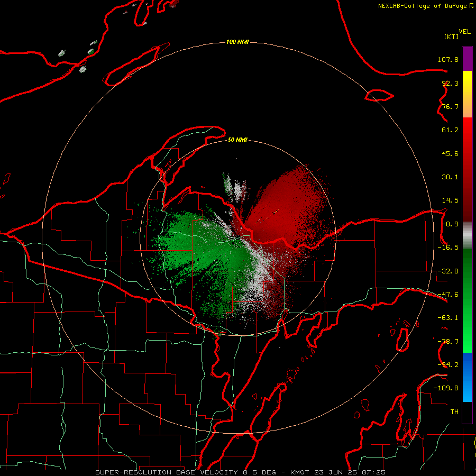Image resolution: width=476 pixels, height=476 pixels.
Task: Click the 45.6 velocity scale value
Action: tap(450, 153)
